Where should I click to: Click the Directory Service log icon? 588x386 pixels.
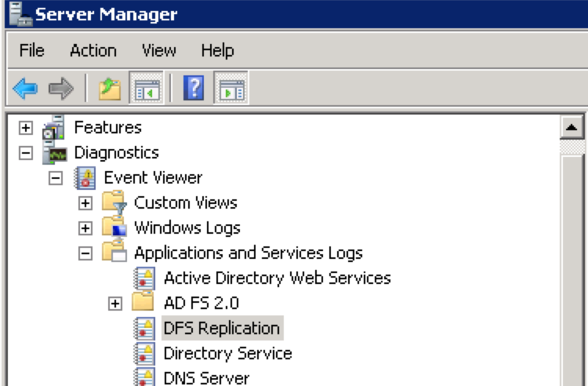pyautogui.click(x=144, y=353)
